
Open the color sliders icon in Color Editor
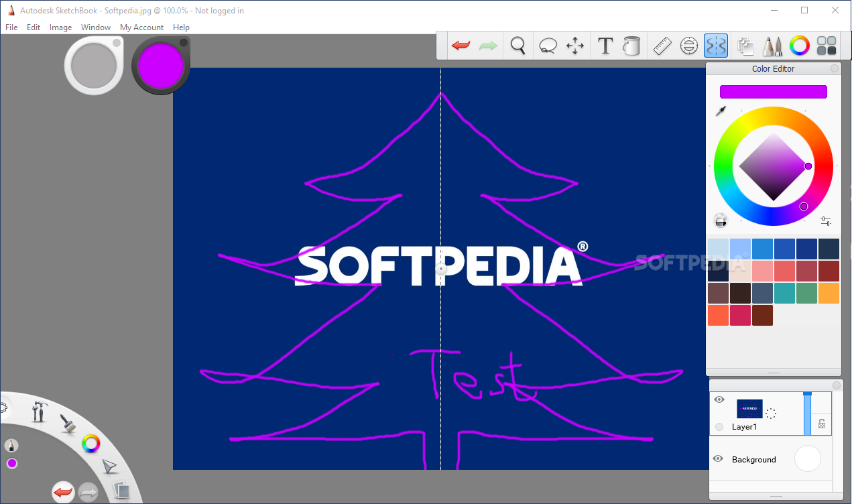point(826,220)
